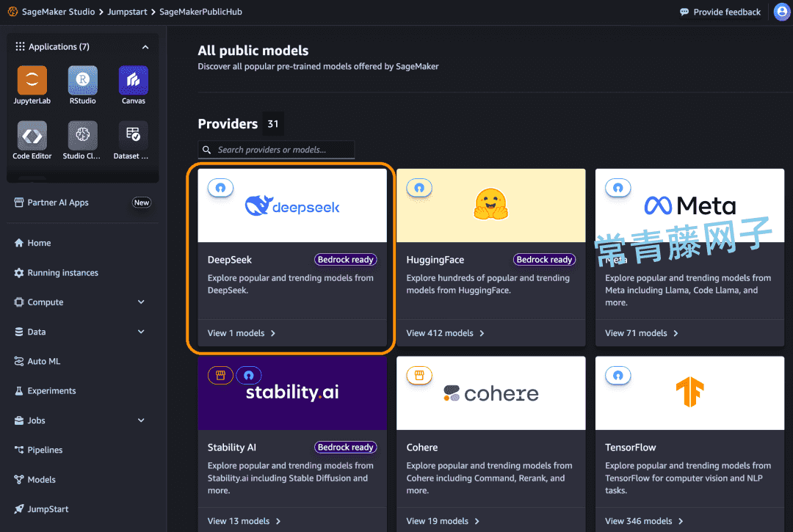Click View 71 models for Meta
Screen dimensions: 793x532
click(641, 333)
